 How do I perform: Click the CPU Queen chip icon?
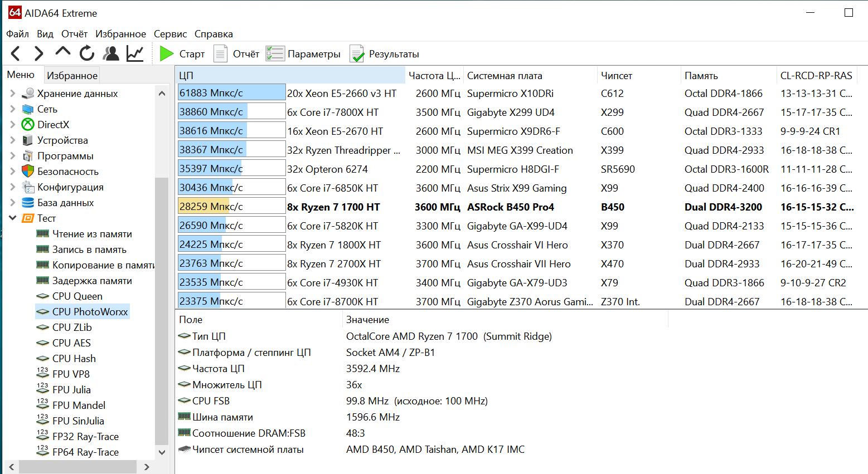click(x=43, y=296)
